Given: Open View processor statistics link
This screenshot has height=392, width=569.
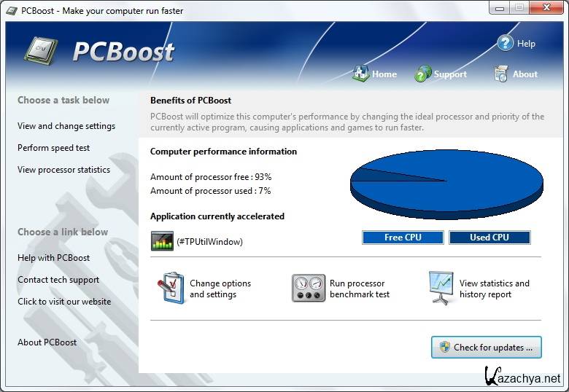Looking at the screenshot, I should click(64, 170).
